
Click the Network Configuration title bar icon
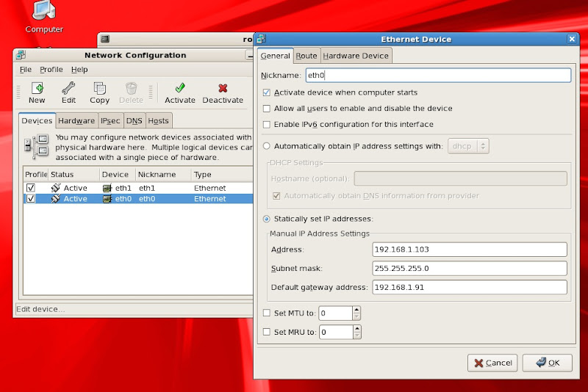(21, 55)
